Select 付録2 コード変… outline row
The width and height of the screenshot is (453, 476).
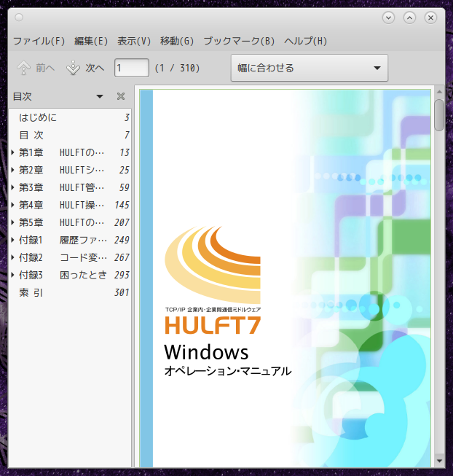click(70, 257)
